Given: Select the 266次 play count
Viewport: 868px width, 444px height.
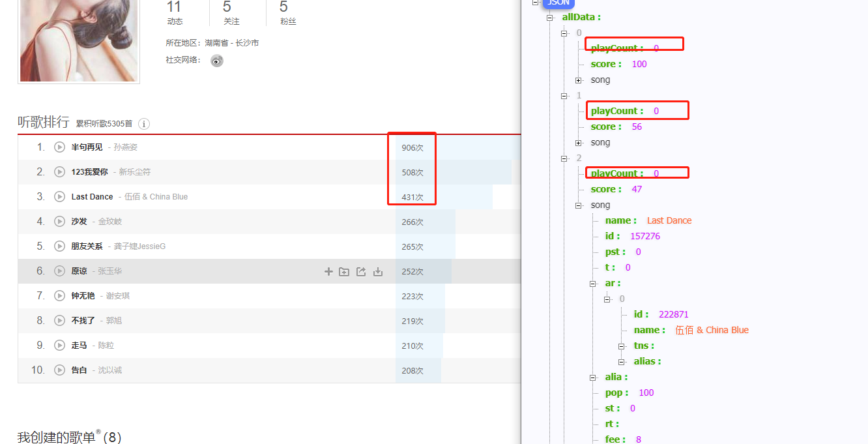Looking at the screenshot, I should (x=412, y=222).
